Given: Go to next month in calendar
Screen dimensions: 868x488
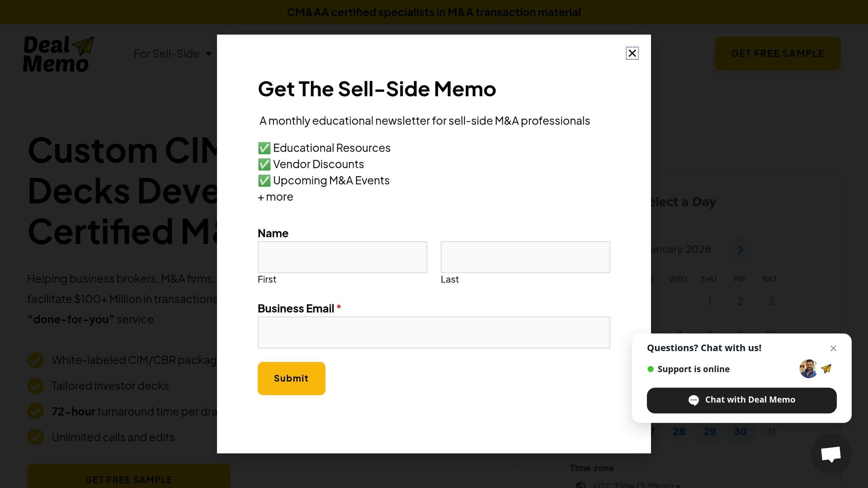Looking at the screenshot, I should coord(740,250).
